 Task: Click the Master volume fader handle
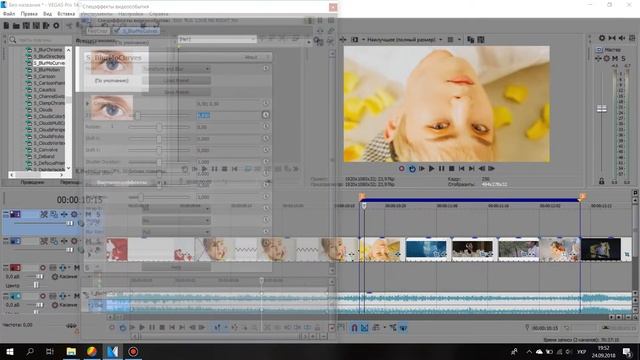(x=602, y=108)
